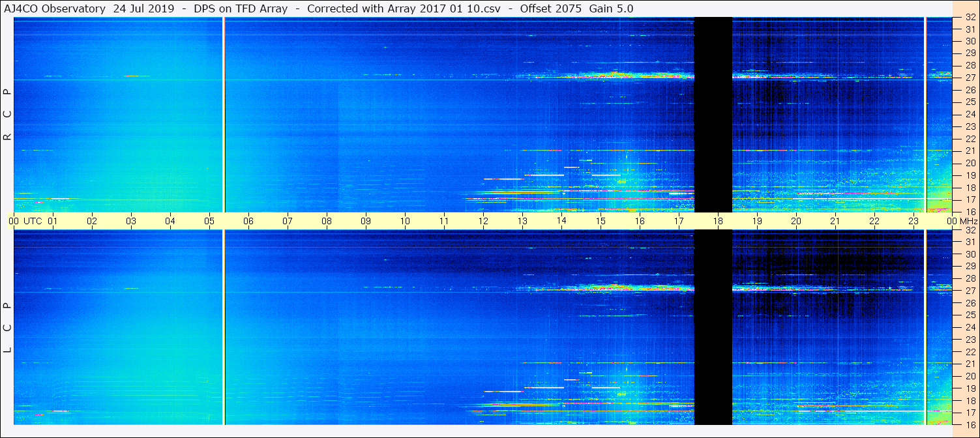The width and height of the screenshot is (980, 438).
Task: Click the '22' hour mark on time axis
Action: pos(874,221)
